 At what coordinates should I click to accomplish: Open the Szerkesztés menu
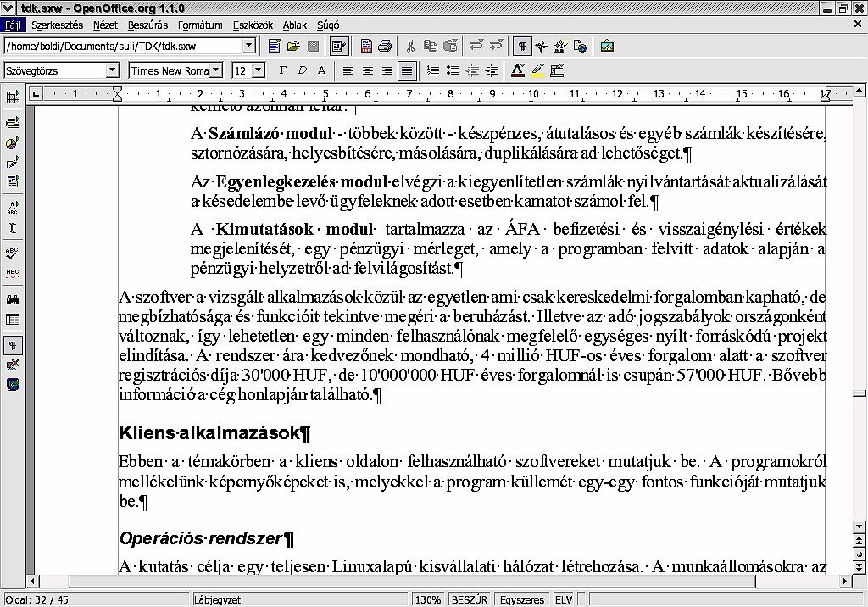point(57,25)
